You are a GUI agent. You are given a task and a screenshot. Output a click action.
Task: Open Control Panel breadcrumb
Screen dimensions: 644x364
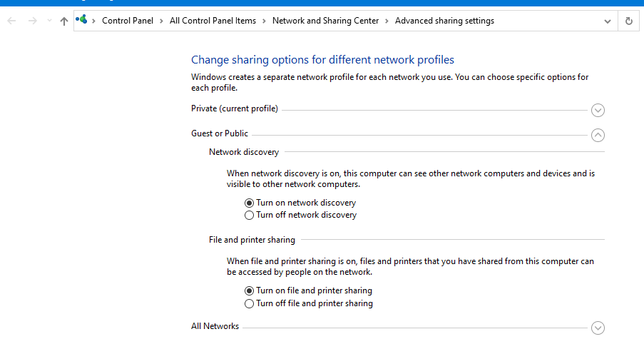tap(128, 21)
